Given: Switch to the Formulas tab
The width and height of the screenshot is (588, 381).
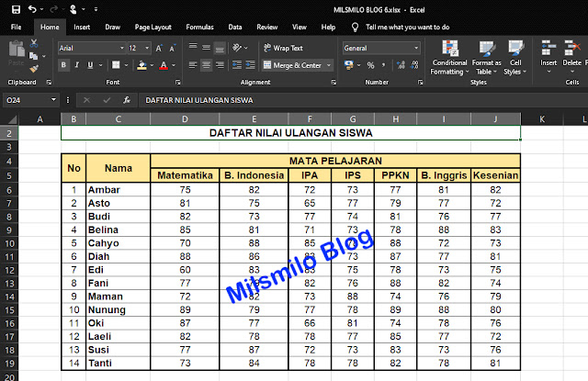Looking at the screenshot, I should [199, 27].
